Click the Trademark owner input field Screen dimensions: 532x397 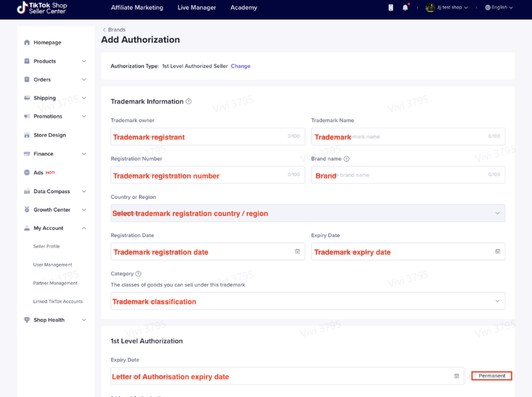(207, 137)
